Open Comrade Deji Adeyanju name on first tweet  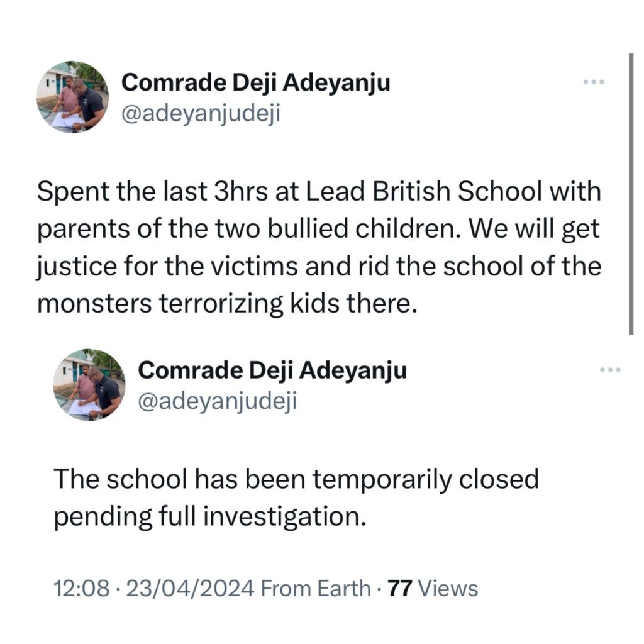[x=255, y=83]
